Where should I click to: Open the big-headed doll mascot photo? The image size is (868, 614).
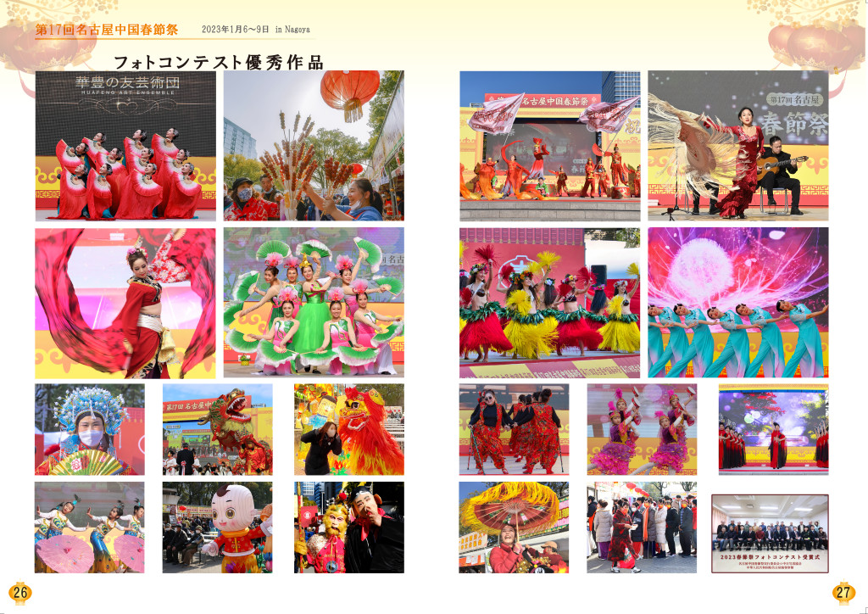(x=218, y=527)
